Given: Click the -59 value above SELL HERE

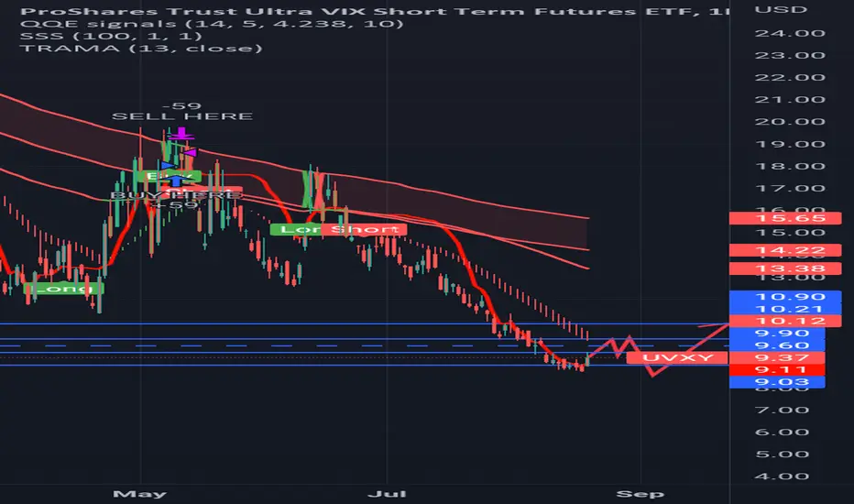Looking at the screenshot, I should (x=182, y=106).
